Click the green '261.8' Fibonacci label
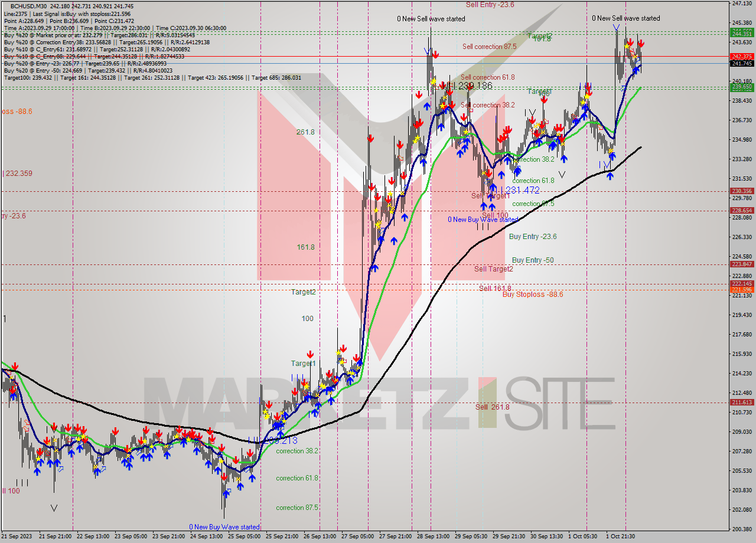 (x=305, y=132)
